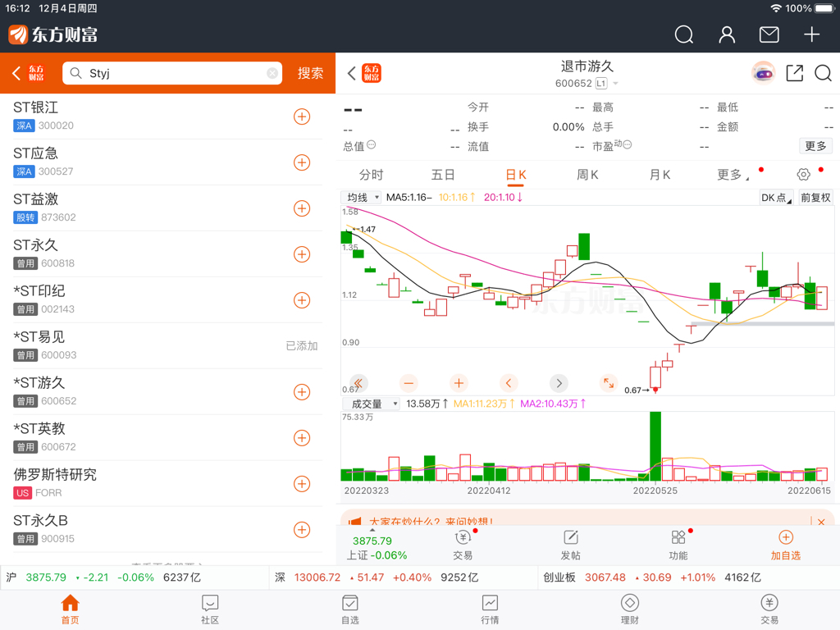The height and width of the screenshot is (630, 840).
Task: Open *ST易见 stock result
Action: point(167,345)
